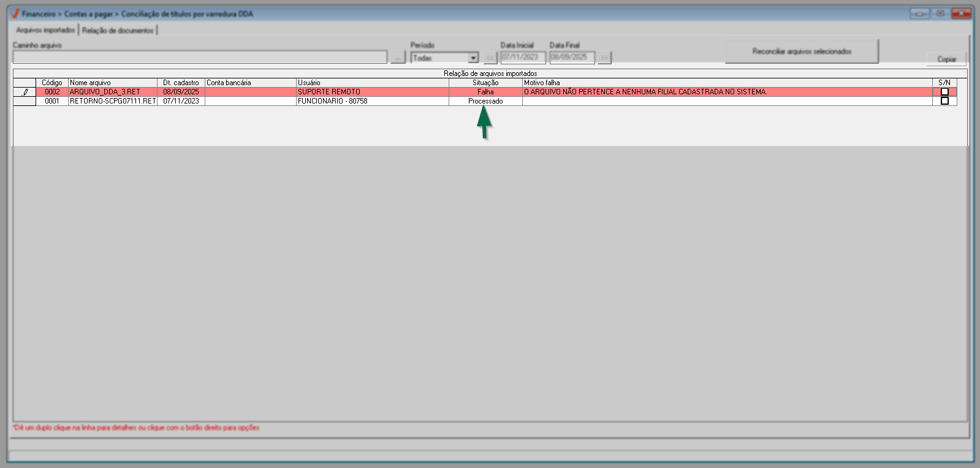Screen dimensions: 980x468
Task: Select file name RETORNO-SCPG07111.RET
Action: pos(113,101)
